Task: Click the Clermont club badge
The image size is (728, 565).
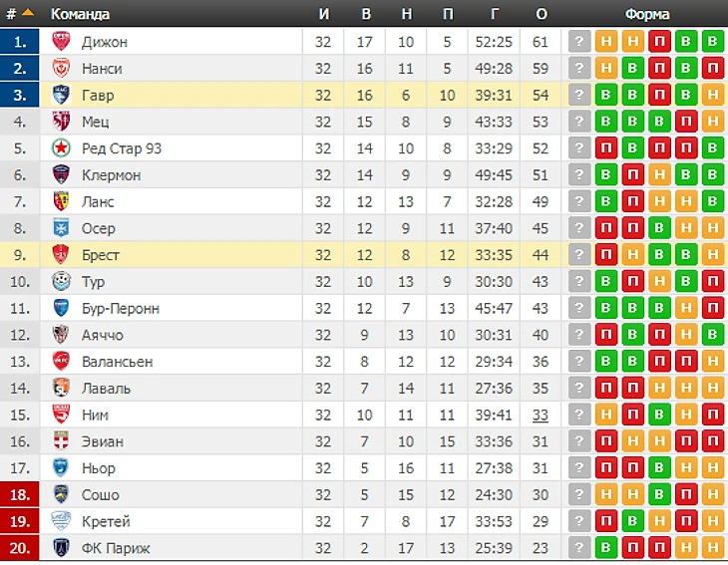Action: tap(61, 175)
